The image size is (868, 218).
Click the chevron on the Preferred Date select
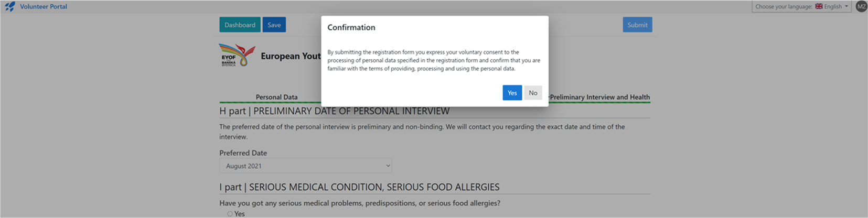(388, 166)
